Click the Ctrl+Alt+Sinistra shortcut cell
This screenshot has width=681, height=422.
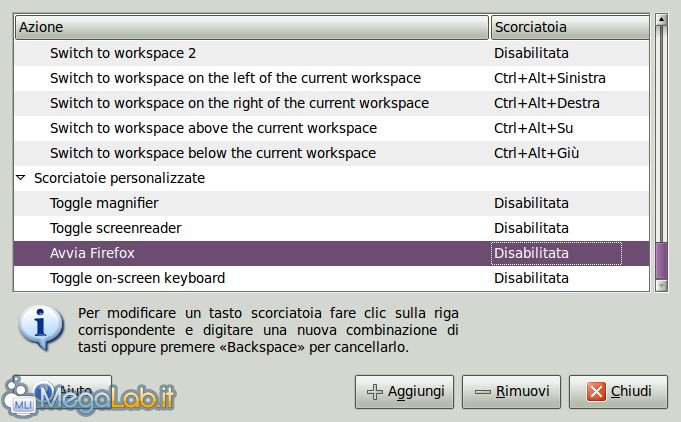coord(549,78)
